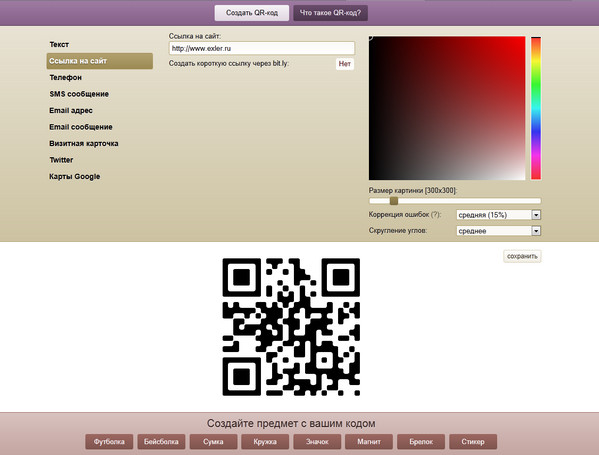
Task: Switch to 'Создать QR-код' tab
Action: pos(252,13)
